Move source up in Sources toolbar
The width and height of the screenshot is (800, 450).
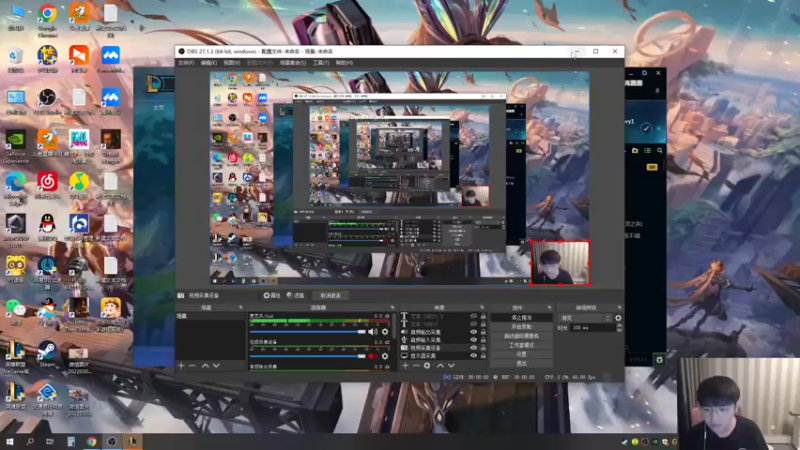coord(440,365)
